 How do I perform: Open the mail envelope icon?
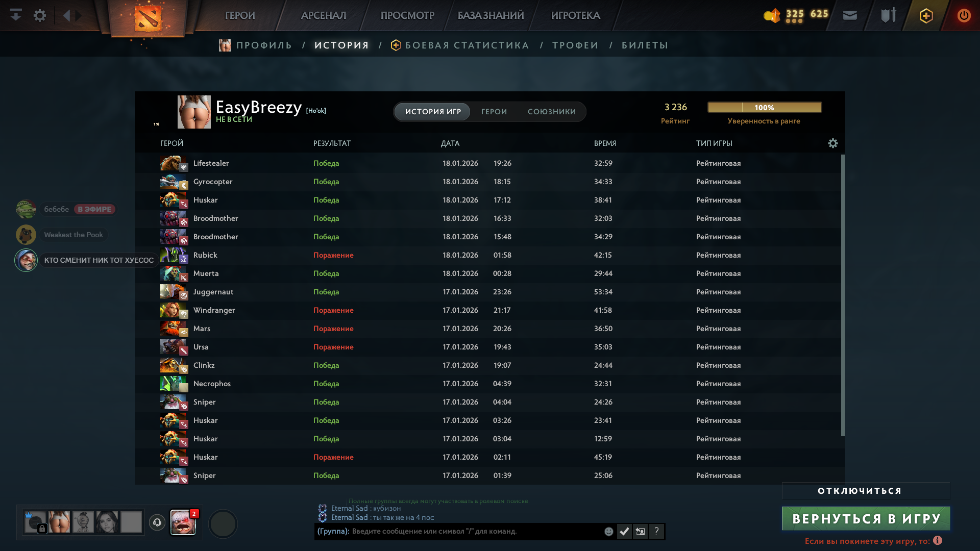tap(850, 15)
